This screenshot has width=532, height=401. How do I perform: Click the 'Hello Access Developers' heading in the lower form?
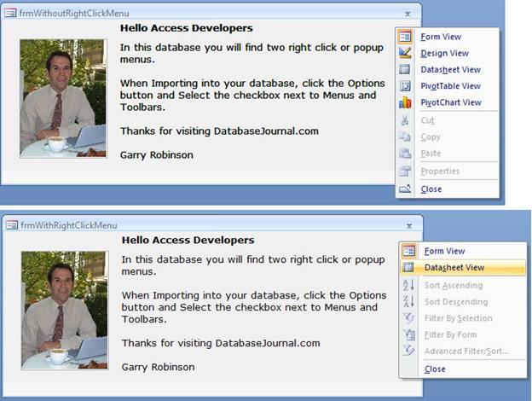tap(188, 240)
